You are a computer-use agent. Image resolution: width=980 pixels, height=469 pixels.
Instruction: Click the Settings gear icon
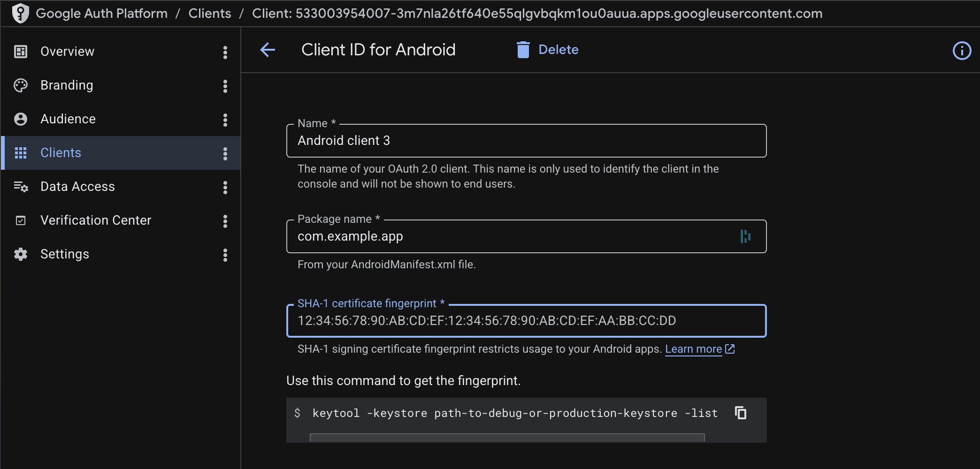click(21, 254)
